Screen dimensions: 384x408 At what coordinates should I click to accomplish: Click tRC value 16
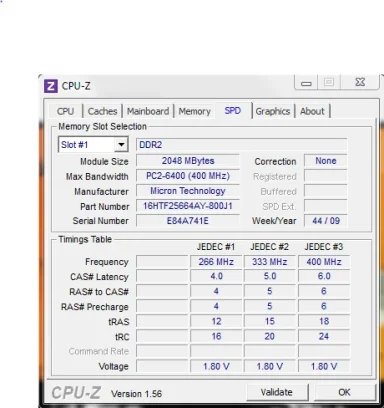[x=216, y=336]
